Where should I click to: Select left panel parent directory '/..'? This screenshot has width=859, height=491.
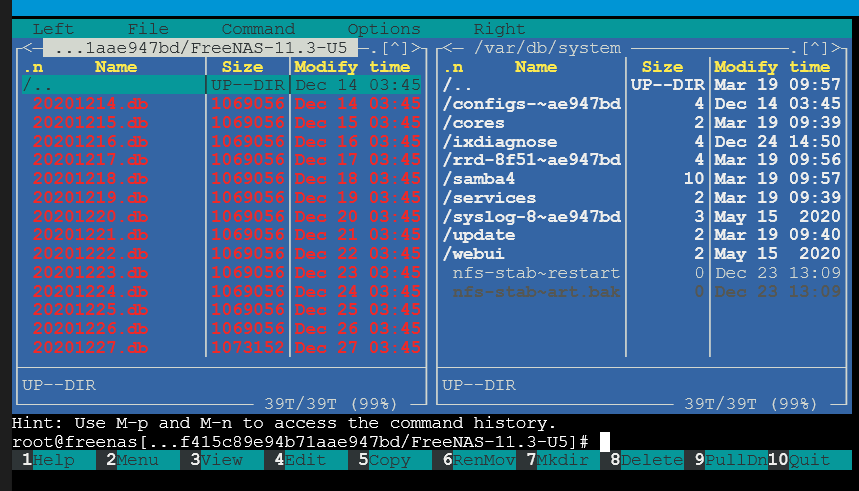[222, 85]
